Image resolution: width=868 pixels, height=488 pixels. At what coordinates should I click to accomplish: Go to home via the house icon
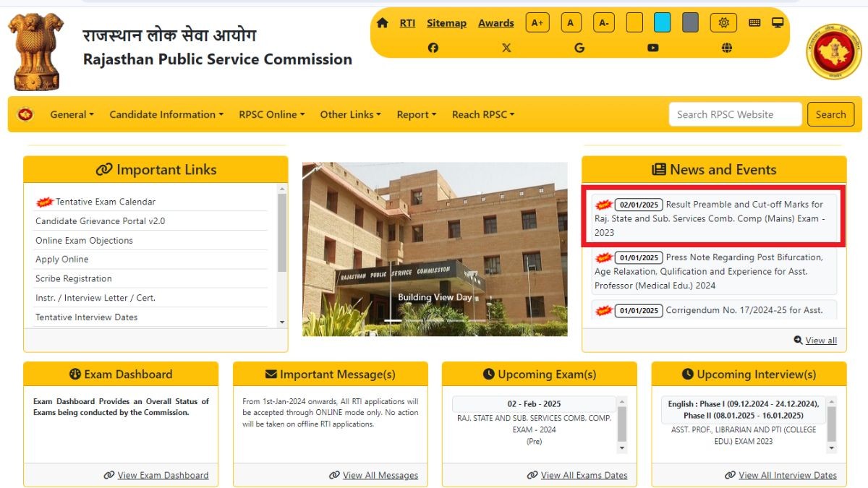click(x=383, y=23)
